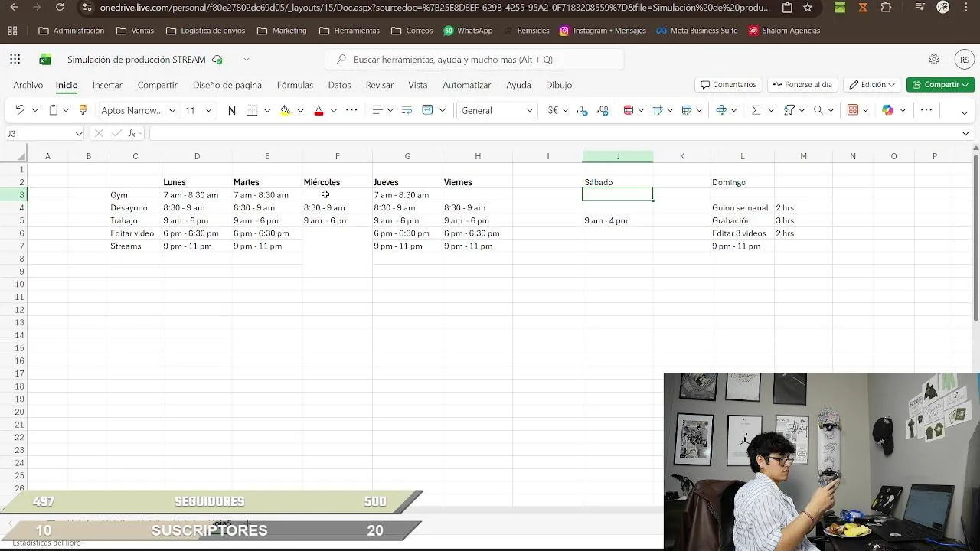
Task: Click the search box Buscar herramientas
Action: [x=475, y=60]
